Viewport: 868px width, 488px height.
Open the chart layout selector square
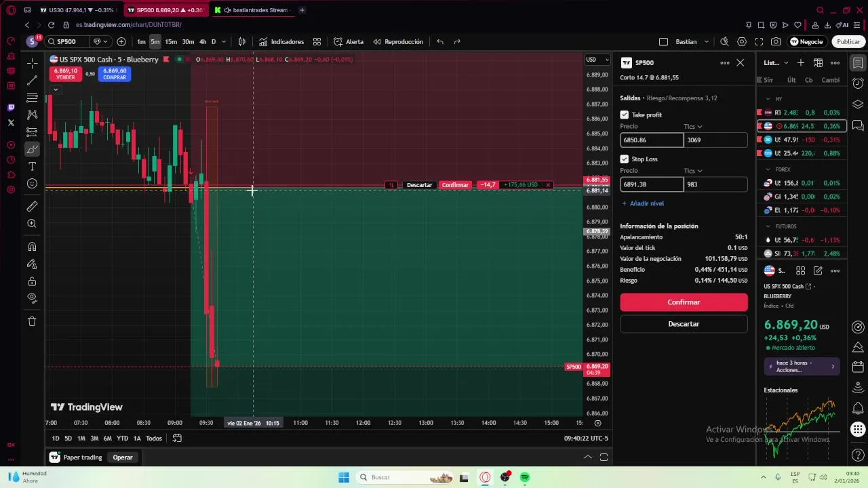(663, 41)
